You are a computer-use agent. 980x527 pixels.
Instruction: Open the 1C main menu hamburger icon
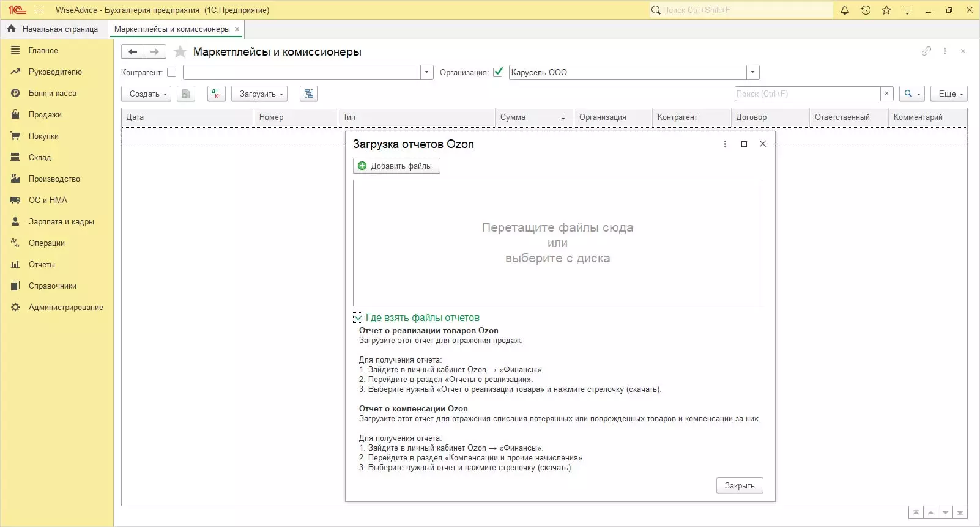pos(39,10)
